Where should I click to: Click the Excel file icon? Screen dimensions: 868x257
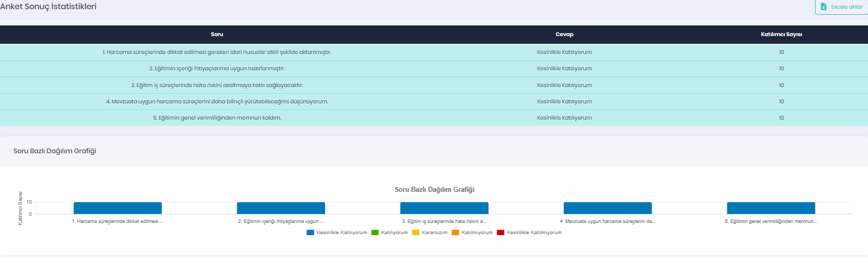[x=823, y=7]
